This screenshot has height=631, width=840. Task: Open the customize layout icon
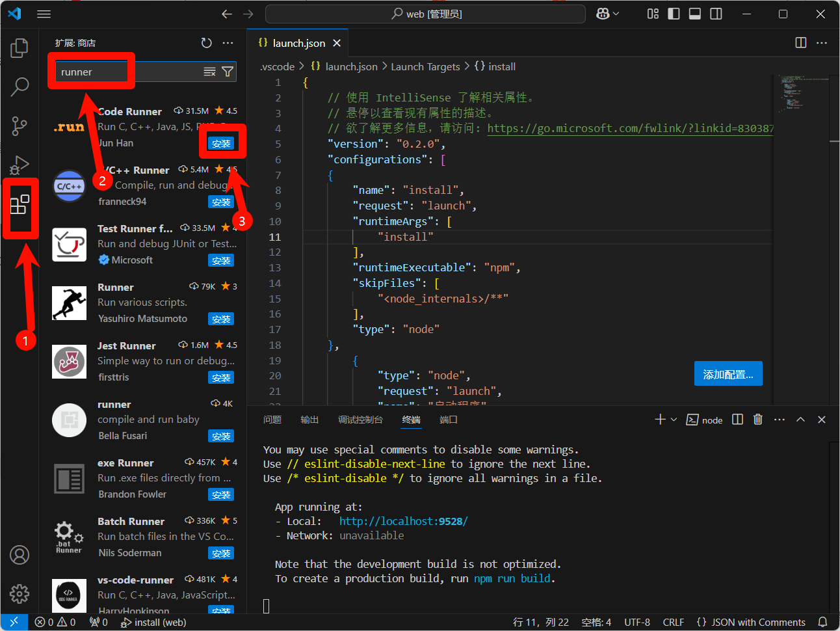tap(653, 14)
